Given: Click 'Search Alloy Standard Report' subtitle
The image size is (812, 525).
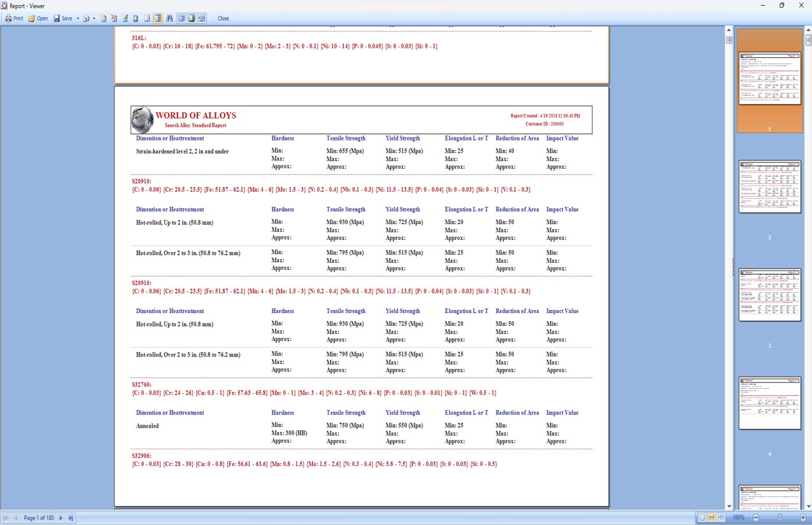Looking at the screenshot, I should coord(195,125).
